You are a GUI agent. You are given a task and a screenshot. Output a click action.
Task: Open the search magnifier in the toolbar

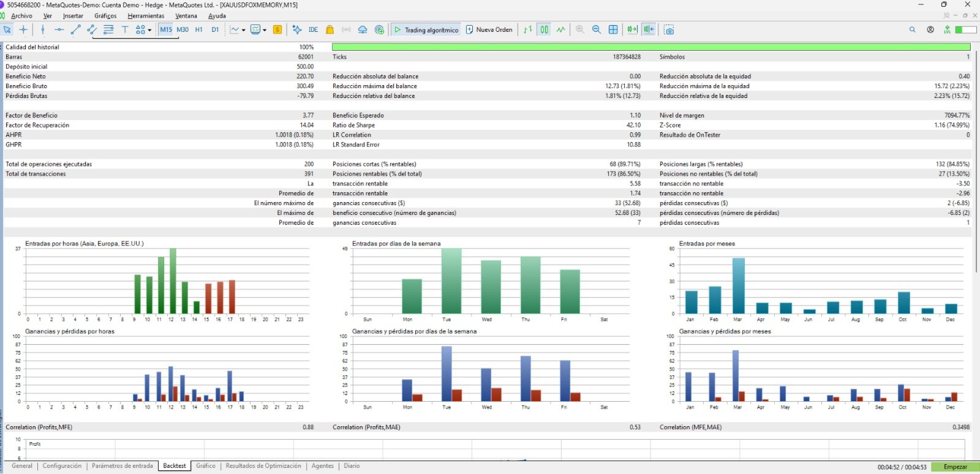pos(913,29)
